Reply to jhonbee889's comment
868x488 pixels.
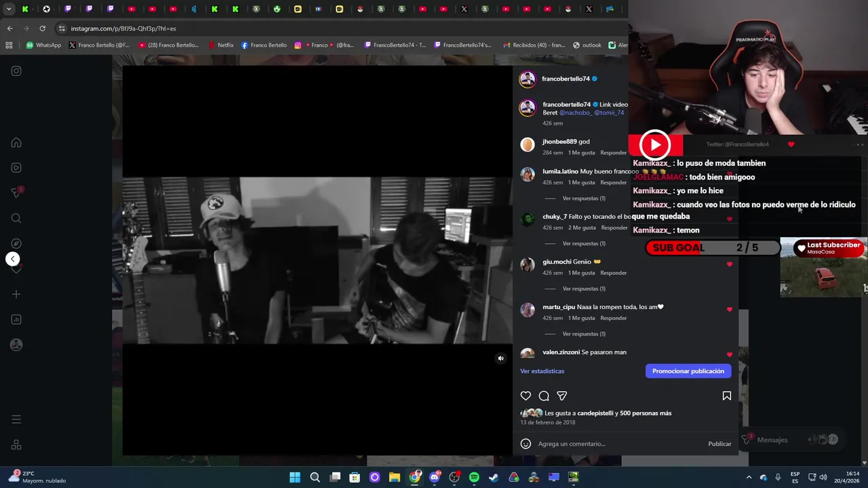pos(613,152)
